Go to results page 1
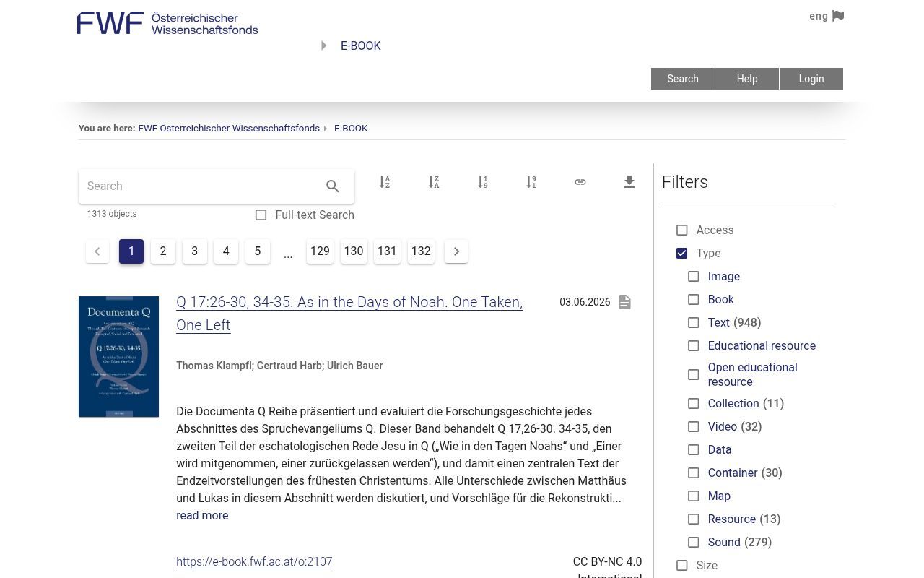 (x=131, y=251)
